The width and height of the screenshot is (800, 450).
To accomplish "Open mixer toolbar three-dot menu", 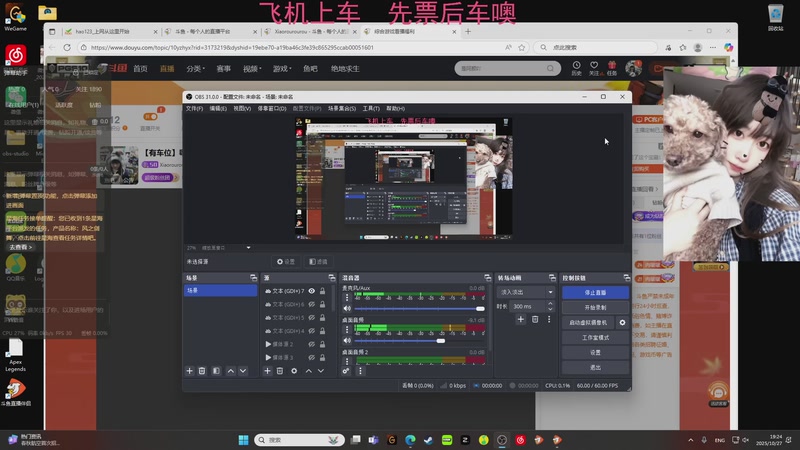I will pyautogui.click(x=360, y=371).
